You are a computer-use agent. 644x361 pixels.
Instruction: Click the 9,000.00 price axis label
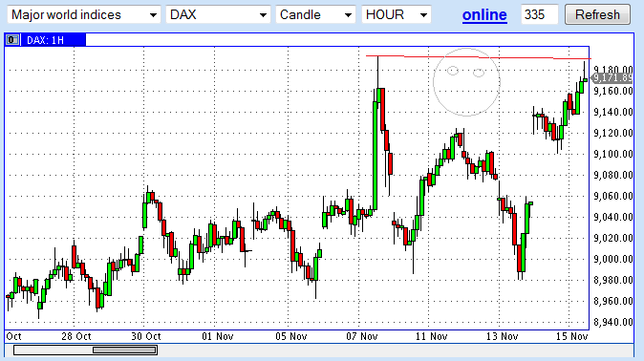pos(612,259)
